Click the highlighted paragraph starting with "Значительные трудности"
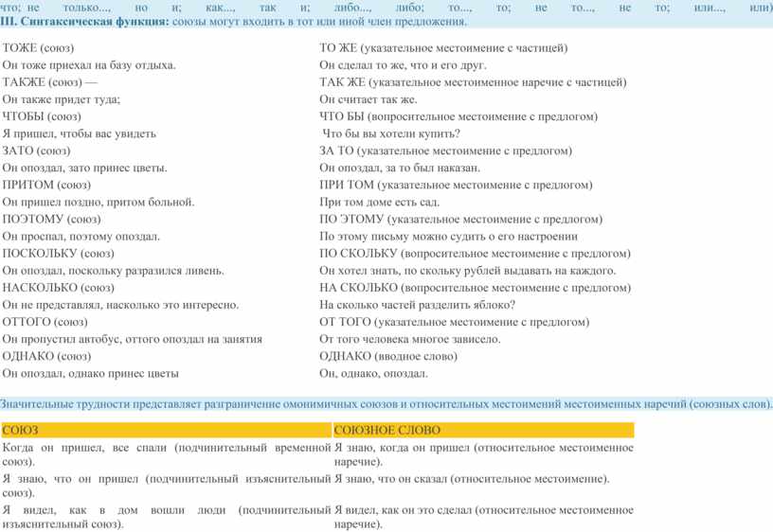 click(386, 403)
